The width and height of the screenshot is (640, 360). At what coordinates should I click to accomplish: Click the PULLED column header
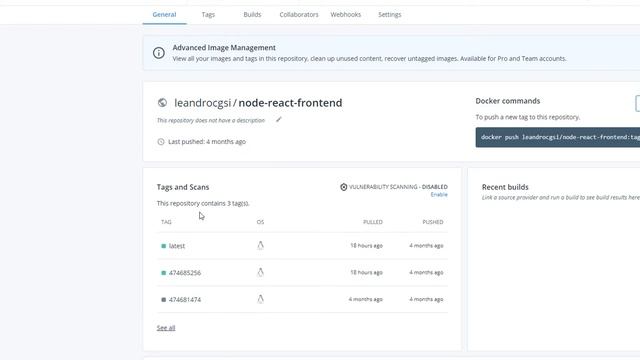(x=373, y=222)
